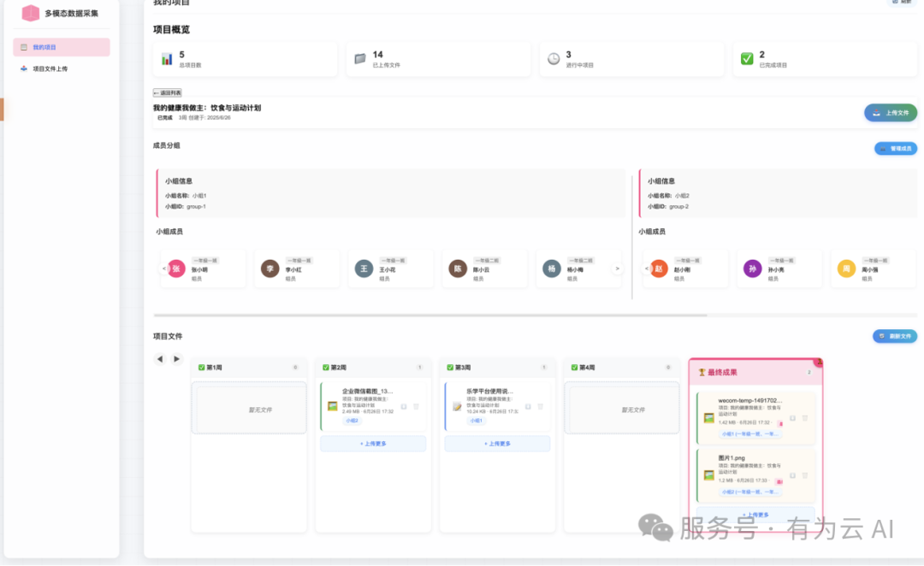924x566 pixels.
Task: Click the trophy icon on 最终成果 panel
Action: (702, 371)
